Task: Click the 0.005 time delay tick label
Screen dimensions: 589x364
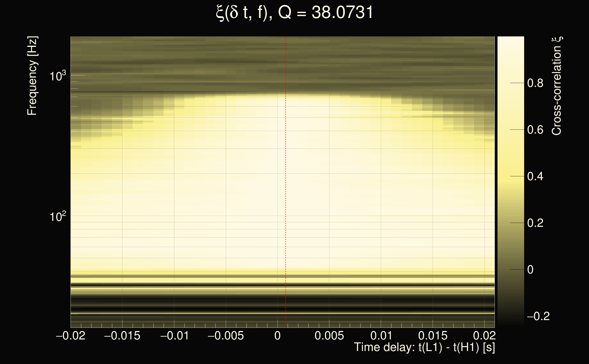Action: point(329,336)
